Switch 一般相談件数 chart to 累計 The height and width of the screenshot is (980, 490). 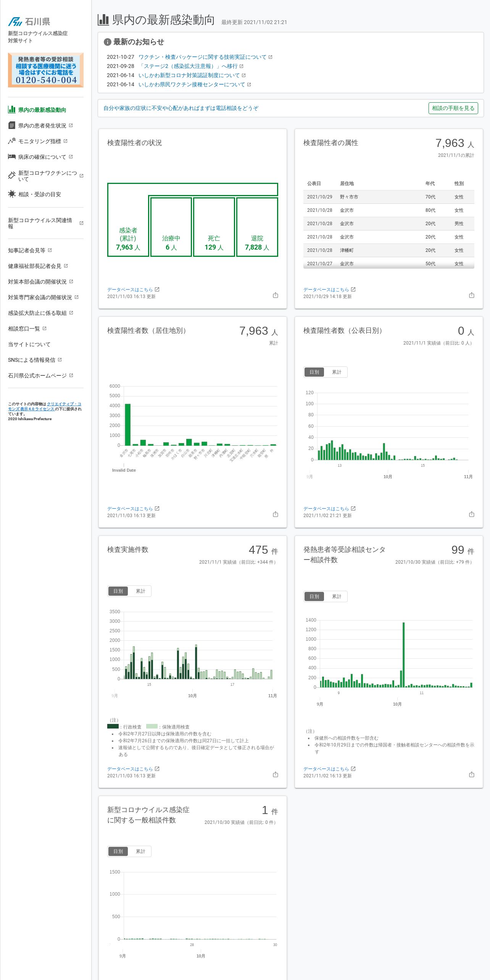pos(140,851)
